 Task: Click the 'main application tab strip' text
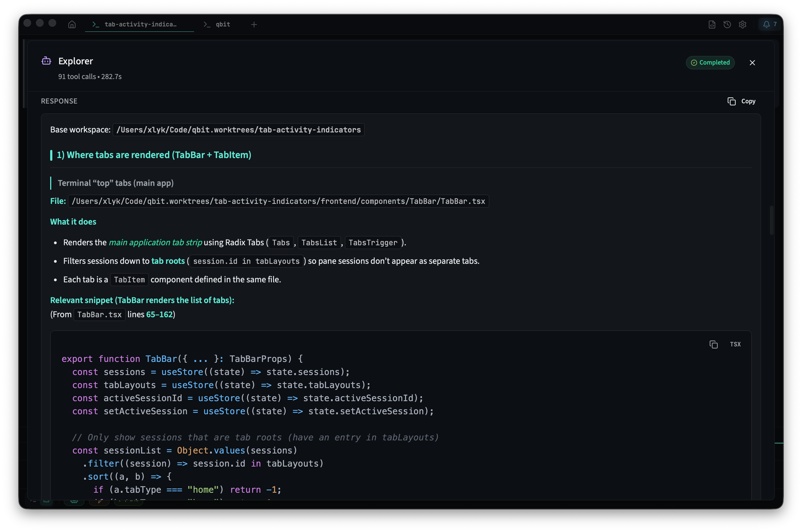point(155,242)
